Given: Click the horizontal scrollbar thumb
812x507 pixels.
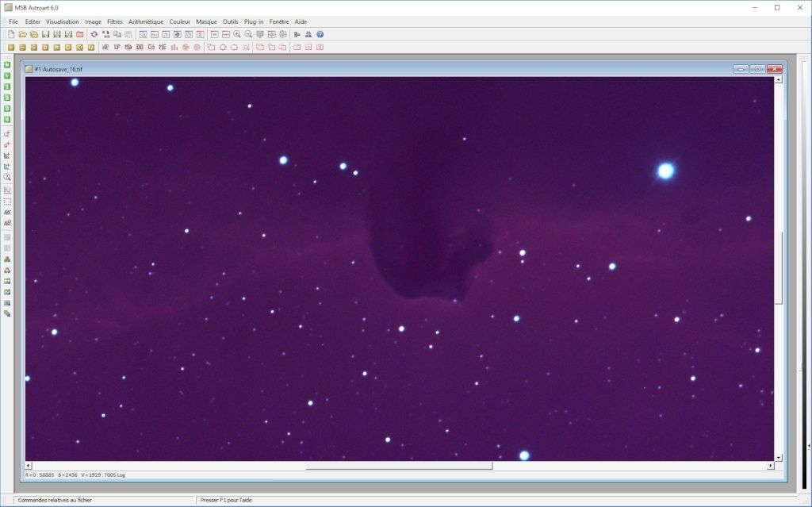Looking at the screenshot, I should [399, 466].
